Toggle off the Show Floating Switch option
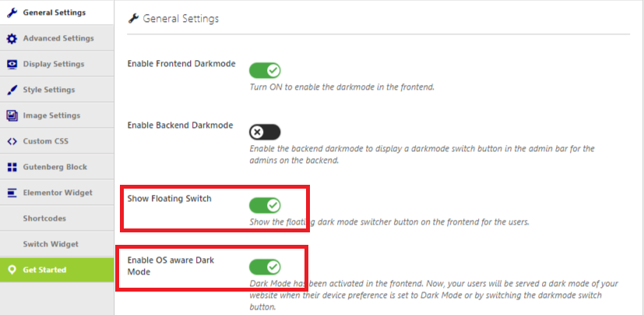Viewport: 644px width, 315px height. click(265, 205)
